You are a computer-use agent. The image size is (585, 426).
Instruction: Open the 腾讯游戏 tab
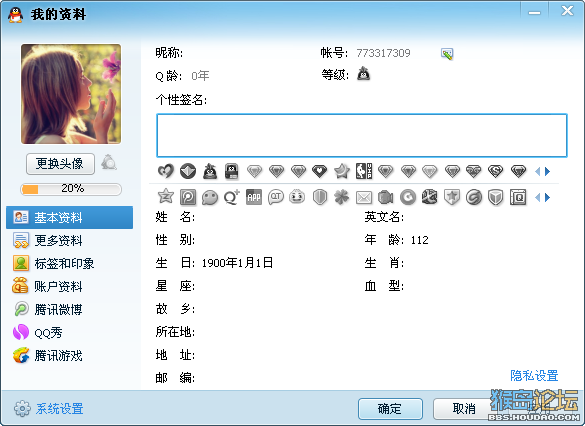pos(69,355)
